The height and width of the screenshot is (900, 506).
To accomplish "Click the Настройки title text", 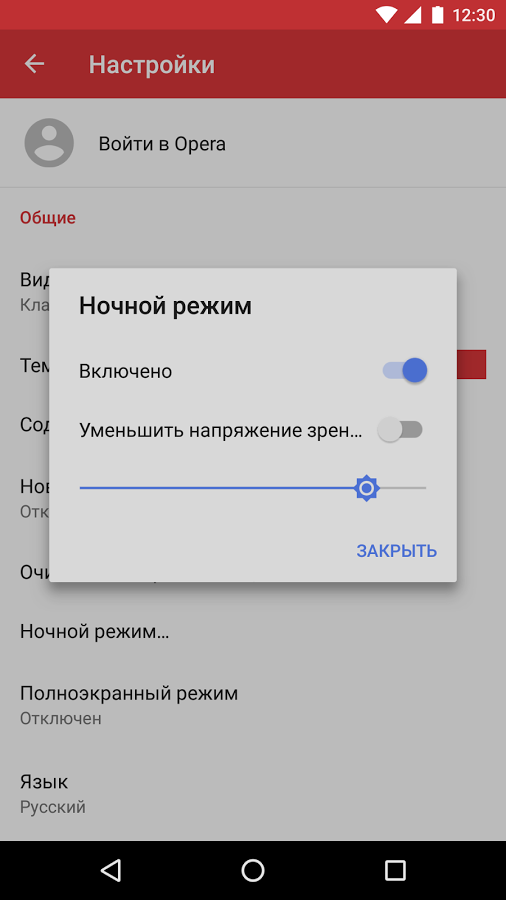I will coord(151,64).
